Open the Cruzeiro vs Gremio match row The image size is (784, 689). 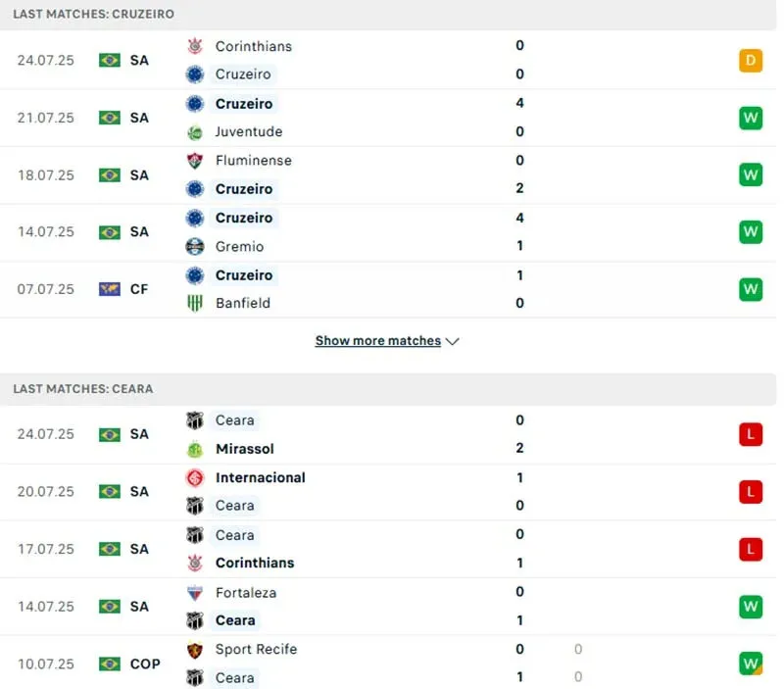(392, 232)
